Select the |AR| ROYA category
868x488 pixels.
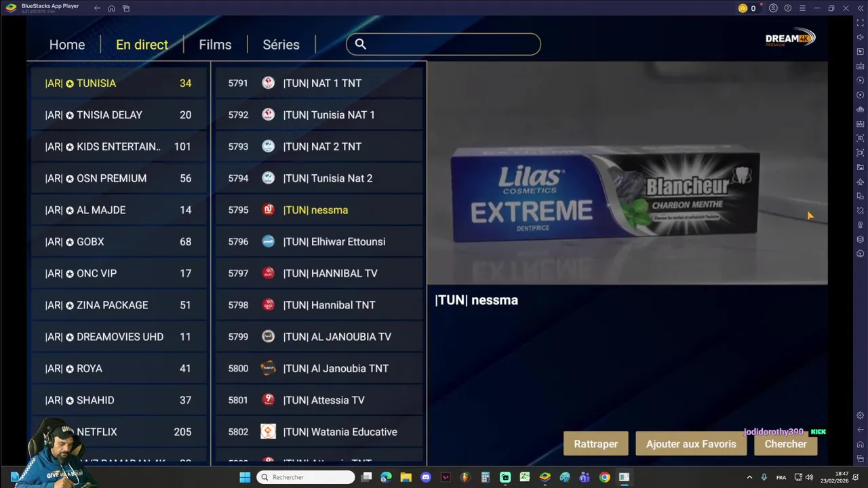(119, 368)
